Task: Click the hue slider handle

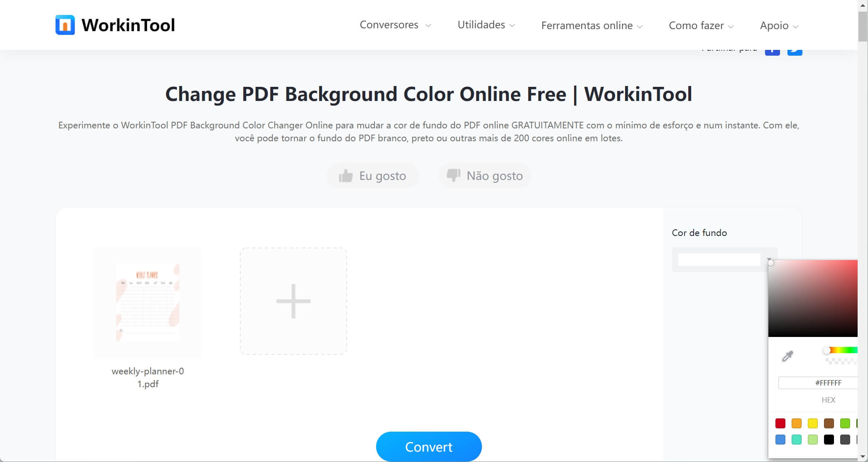Action: coord(826,350)
